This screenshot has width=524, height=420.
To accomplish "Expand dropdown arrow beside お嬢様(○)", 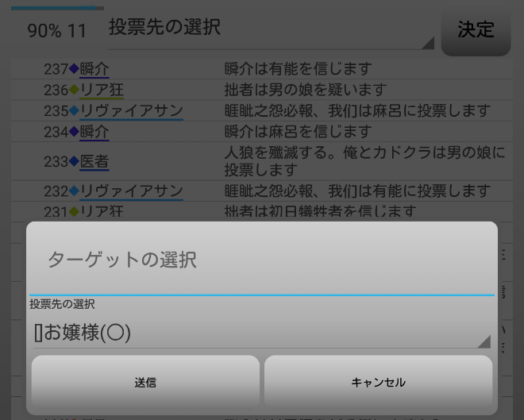I will point(484,341).
